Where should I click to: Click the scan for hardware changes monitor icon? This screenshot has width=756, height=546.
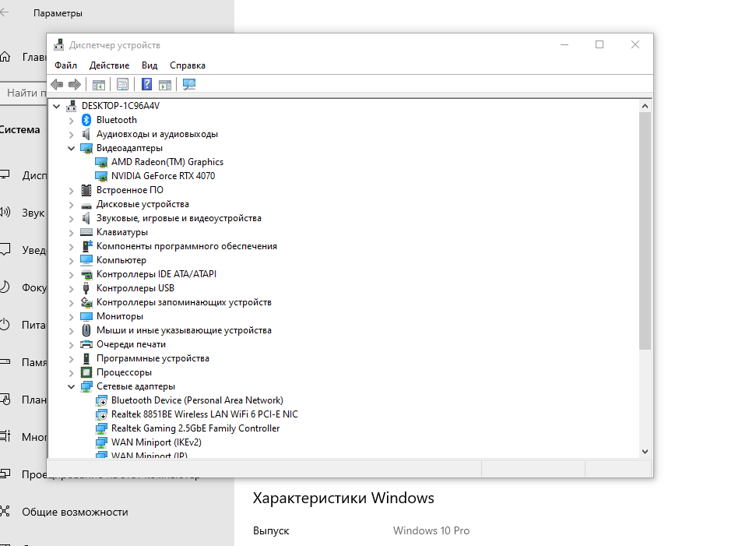pos(189,84)
